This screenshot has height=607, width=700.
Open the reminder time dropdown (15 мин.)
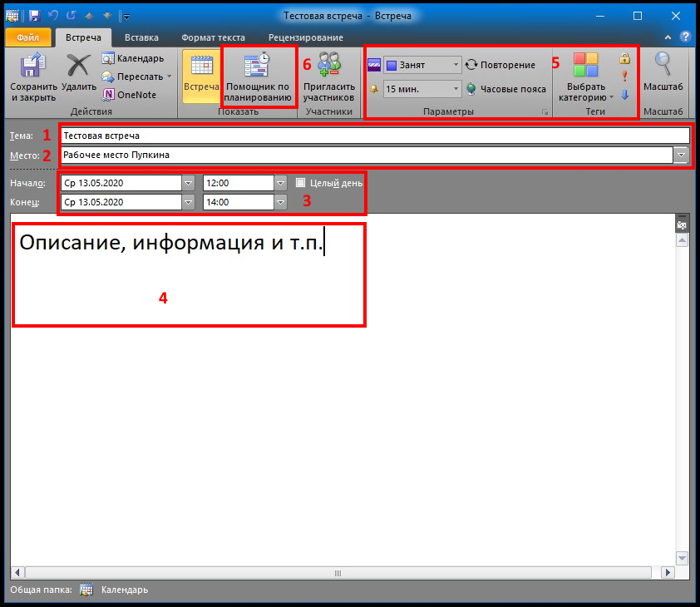point(456,89)
